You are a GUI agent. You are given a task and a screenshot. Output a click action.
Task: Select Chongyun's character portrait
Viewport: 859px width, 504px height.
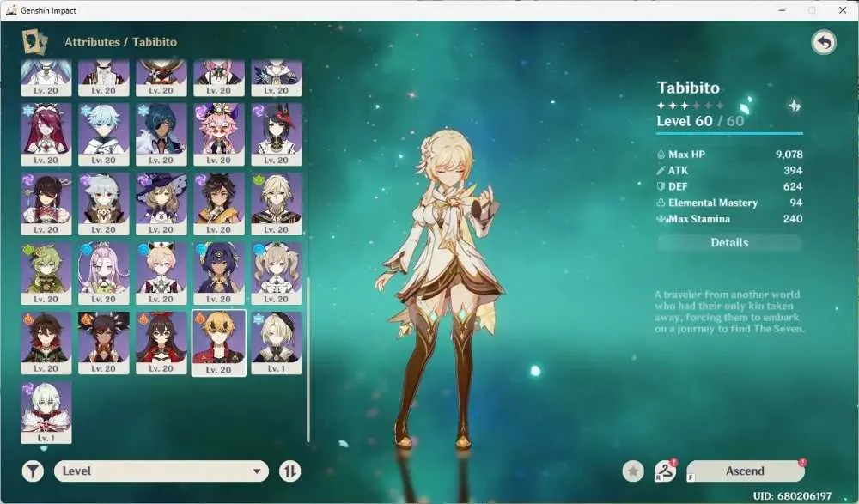tap(104, 134)
